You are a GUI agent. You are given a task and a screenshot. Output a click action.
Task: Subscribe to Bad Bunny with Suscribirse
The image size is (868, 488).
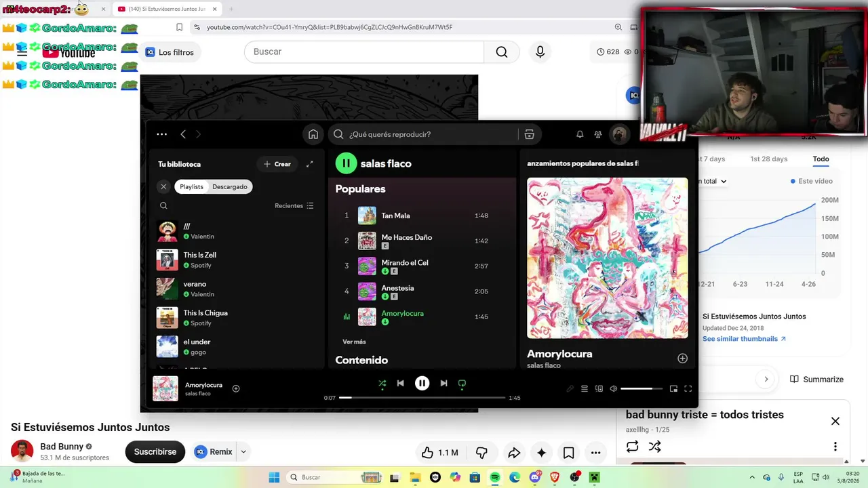coord(155,452)
